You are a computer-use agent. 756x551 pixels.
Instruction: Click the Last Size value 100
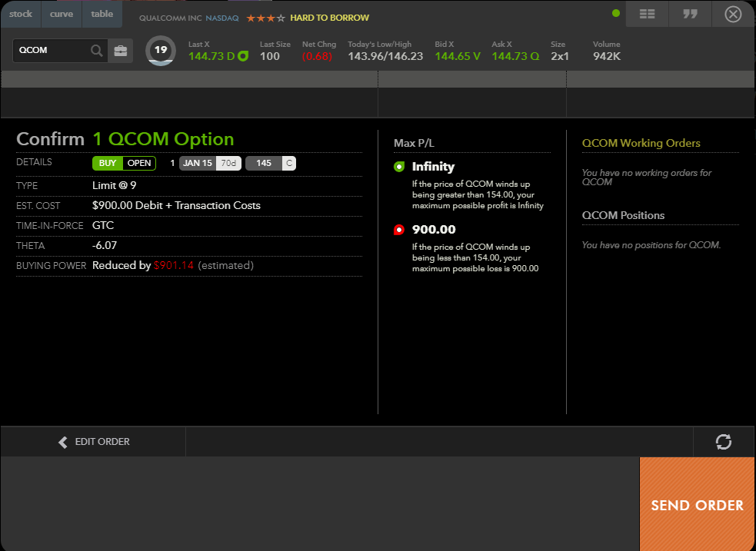coord(269,56)
